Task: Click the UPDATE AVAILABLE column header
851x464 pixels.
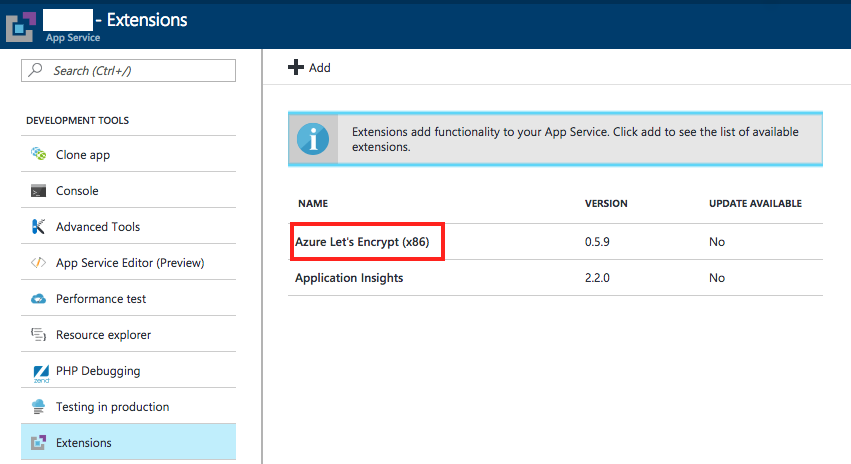Action: [755, 204]
